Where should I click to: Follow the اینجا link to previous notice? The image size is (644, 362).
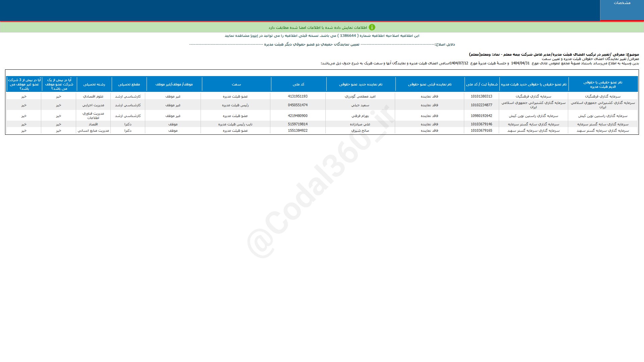point(254,36)
